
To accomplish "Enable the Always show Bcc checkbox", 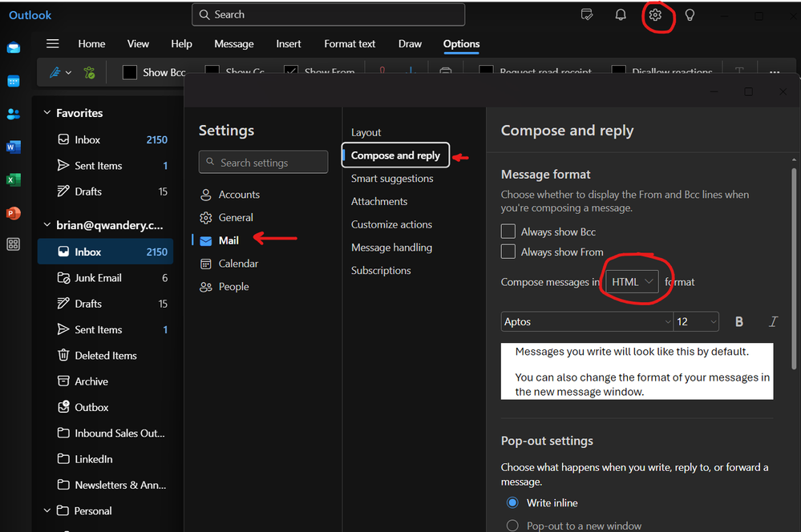I will [x=508, y=232].
